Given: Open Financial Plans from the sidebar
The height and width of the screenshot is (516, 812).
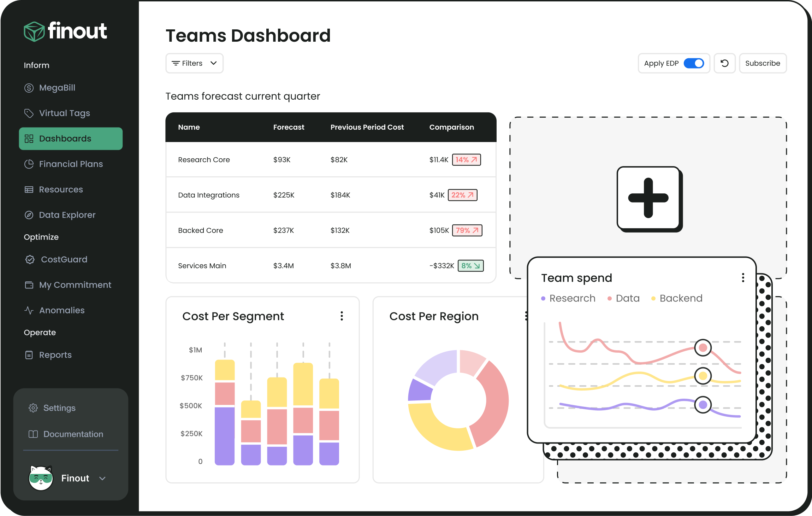Looking at the screenshot, I should 71,164.
